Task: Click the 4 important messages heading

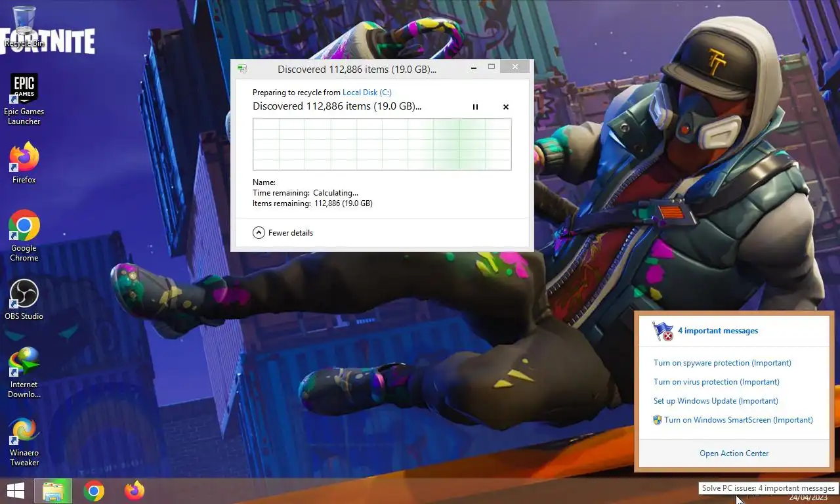Action: pyautogui.click(x=718, y=331)
